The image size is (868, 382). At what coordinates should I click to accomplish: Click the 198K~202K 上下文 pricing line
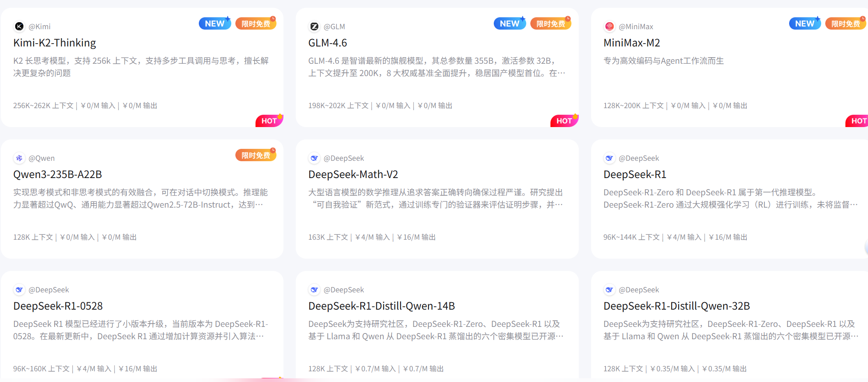380,106
